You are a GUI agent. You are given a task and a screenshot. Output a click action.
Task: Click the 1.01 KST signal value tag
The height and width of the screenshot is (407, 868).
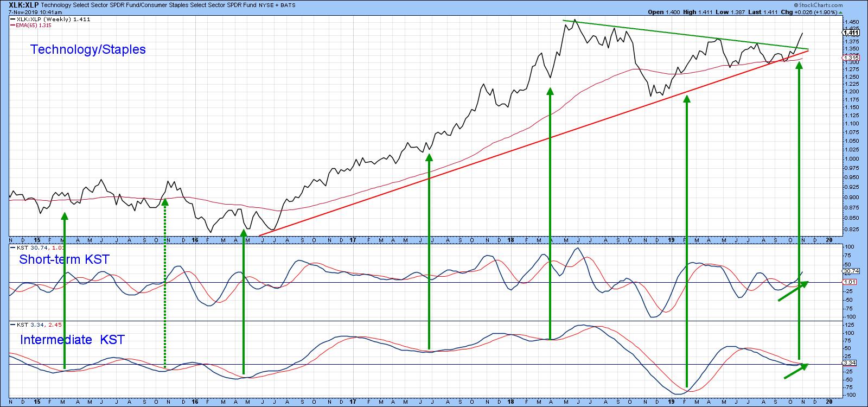(848, 282)
